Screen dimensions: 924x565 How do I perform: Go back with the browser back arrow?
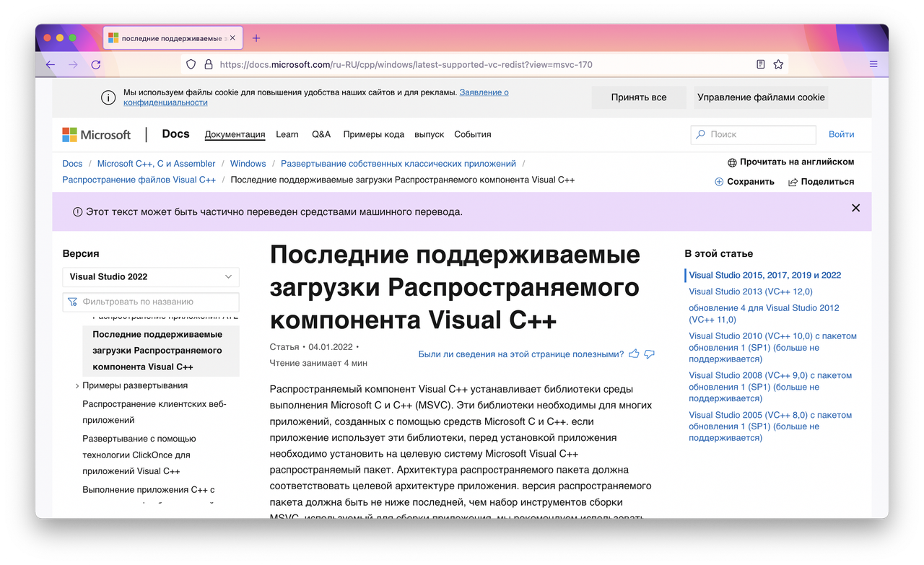(x=50, y=64)
